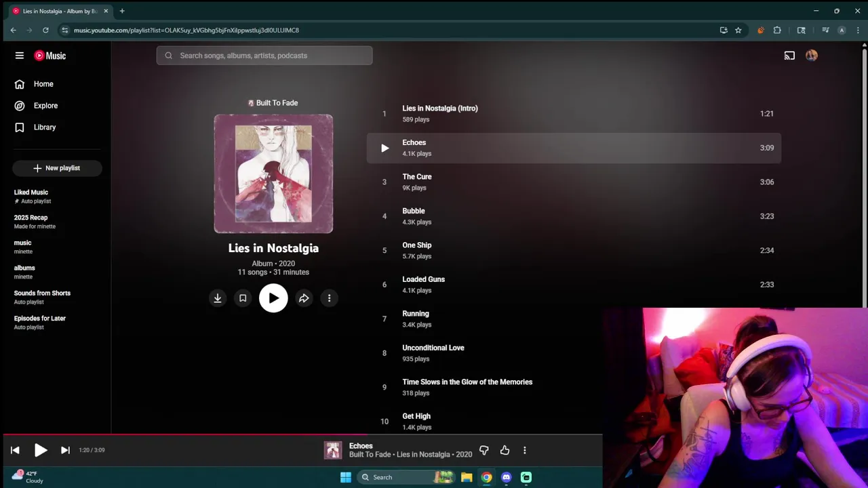The width and height of the screenshot is (868, 488).
Task: Download the album
Action: pyautogui.click(x=218, y=298)
